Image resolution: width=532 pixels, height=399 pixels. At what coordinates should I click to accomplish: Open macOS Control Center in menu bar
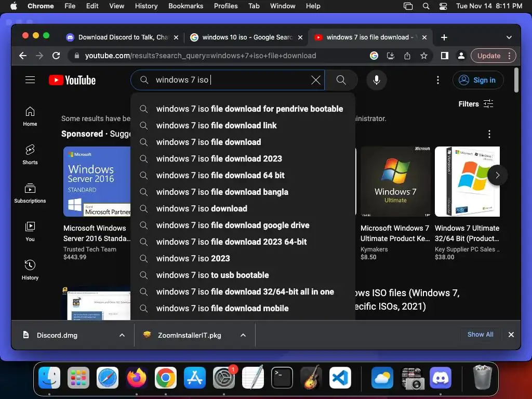point(443,6)
